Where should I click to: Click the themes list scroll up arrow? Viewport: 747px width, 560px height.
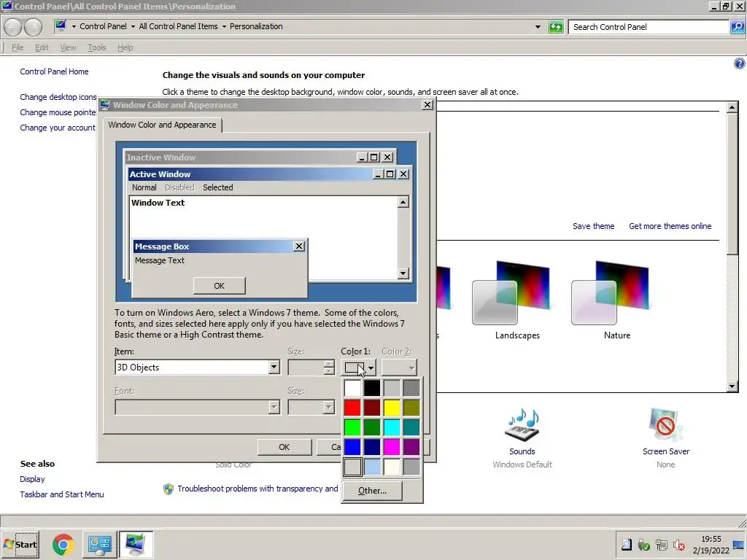(732, 107)
